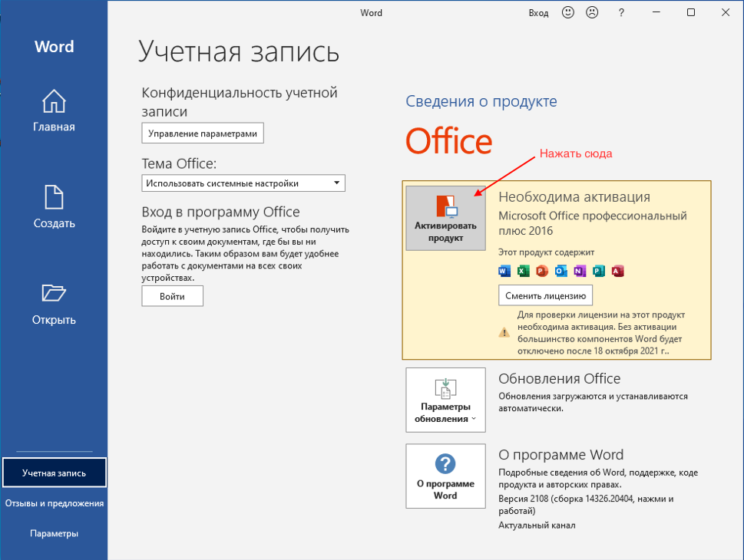The width and height of the screenshot is (744, 560).
Task: Click the Сменить лицензию button
Action: pos(546,295)
